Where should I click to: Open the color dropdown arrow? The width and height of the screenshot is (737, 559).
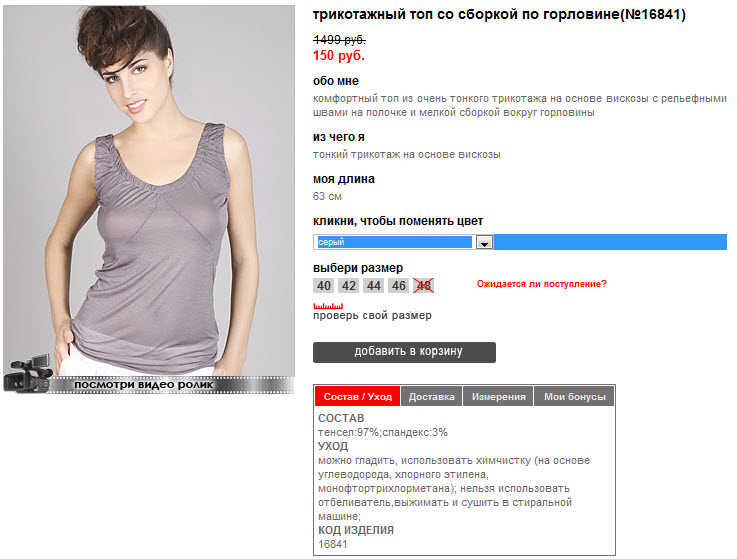[x=484, y=242]
